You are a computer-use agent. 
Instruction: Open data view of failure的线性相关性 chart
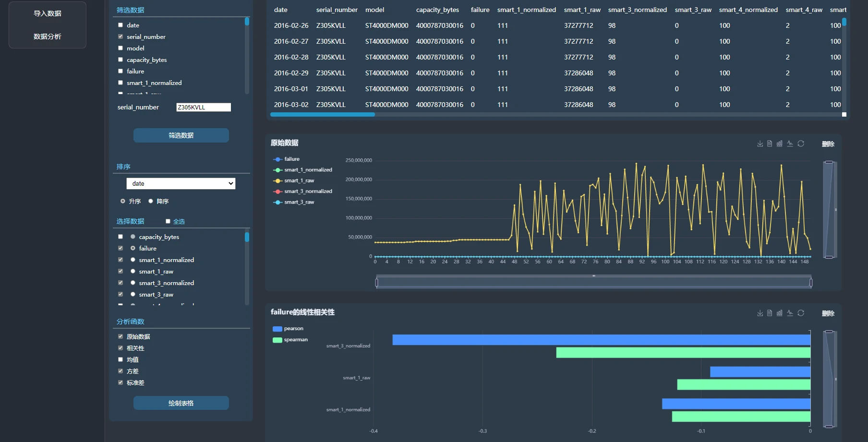770,313
